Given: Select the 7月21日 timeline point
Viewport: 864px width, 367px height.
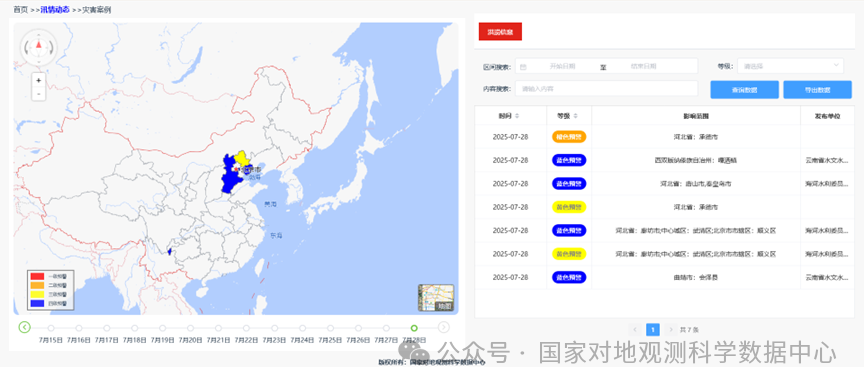Looking at the screenshot, I should pos(218,328).
